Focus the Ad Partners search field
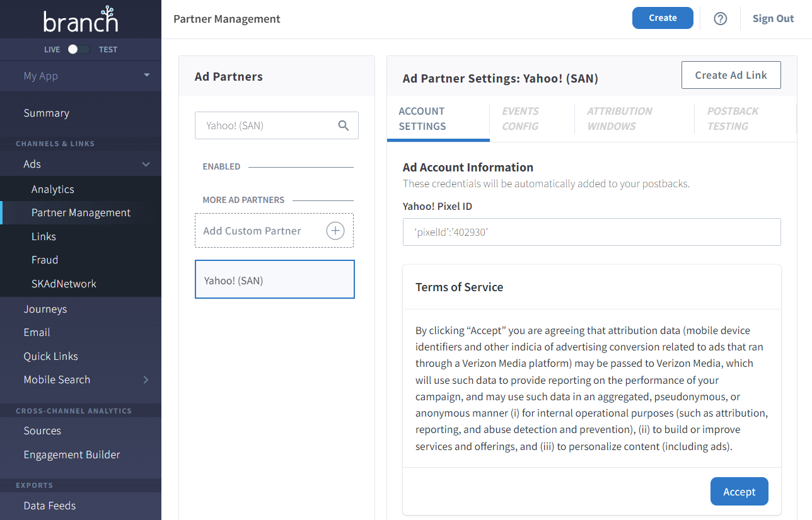This screenshot has width=812, height=520. coord(276,125)
